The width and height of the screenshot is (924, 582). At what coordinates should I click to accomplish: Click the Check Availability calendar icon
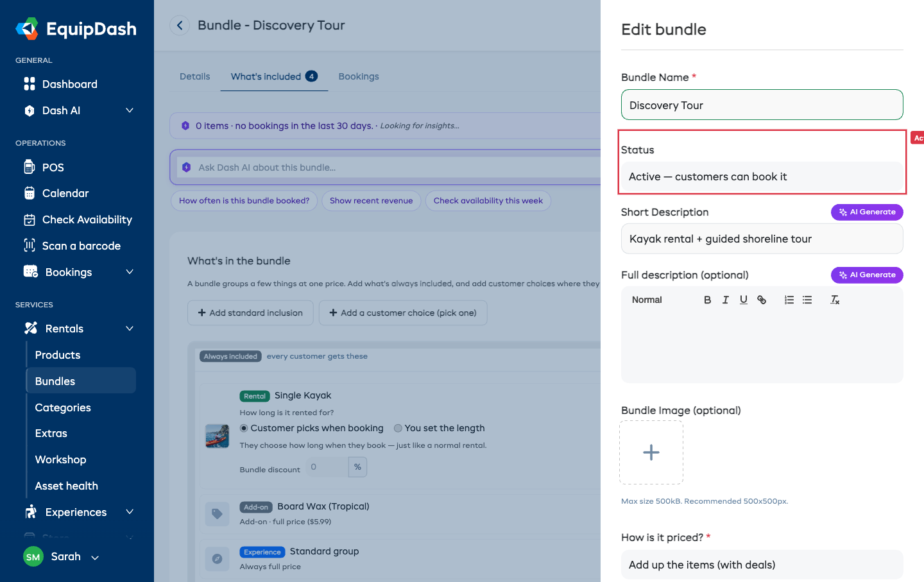(30, 219)
